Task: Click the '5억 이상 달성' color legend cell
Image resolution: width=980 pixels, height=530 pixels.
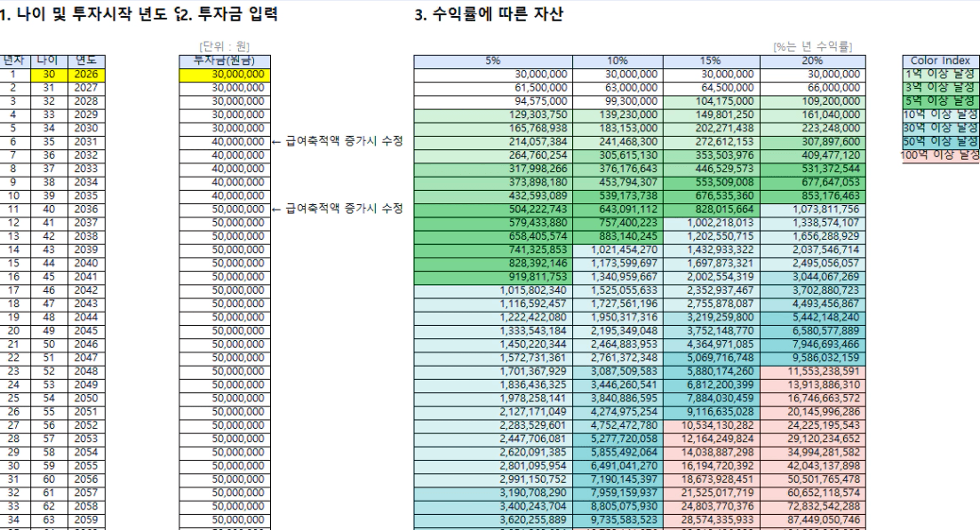Action: click(941, 101)
